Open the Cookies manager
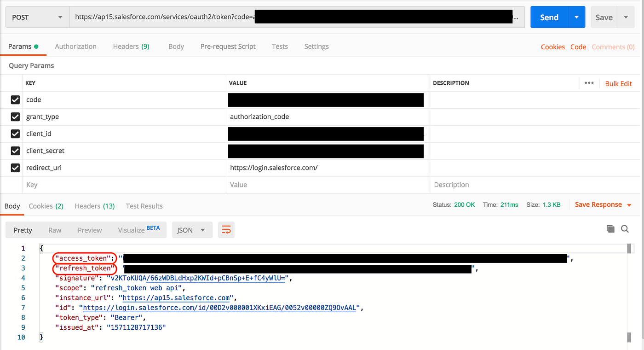 pos(552,47)
